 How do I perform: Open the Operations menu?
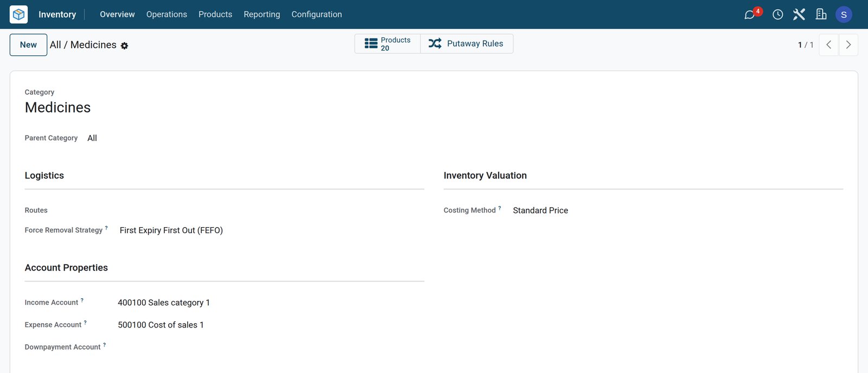[167, 14]
